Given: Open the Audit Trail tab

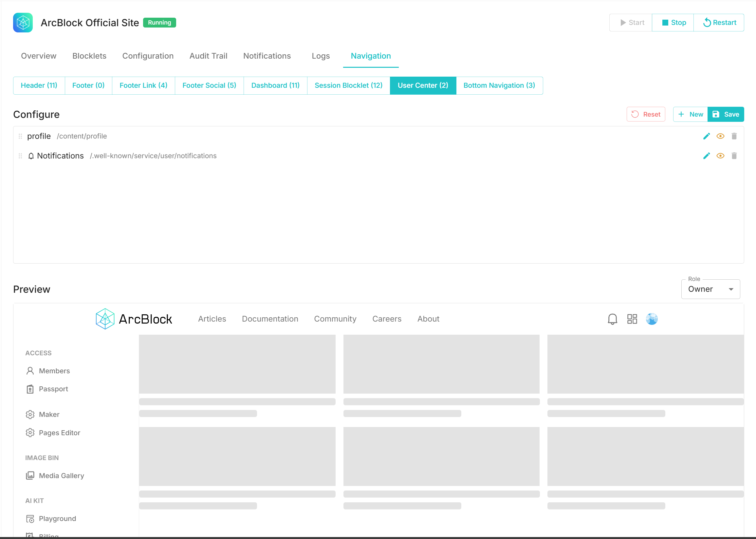Looking at the screenshot, I should (x=209, y=56).
